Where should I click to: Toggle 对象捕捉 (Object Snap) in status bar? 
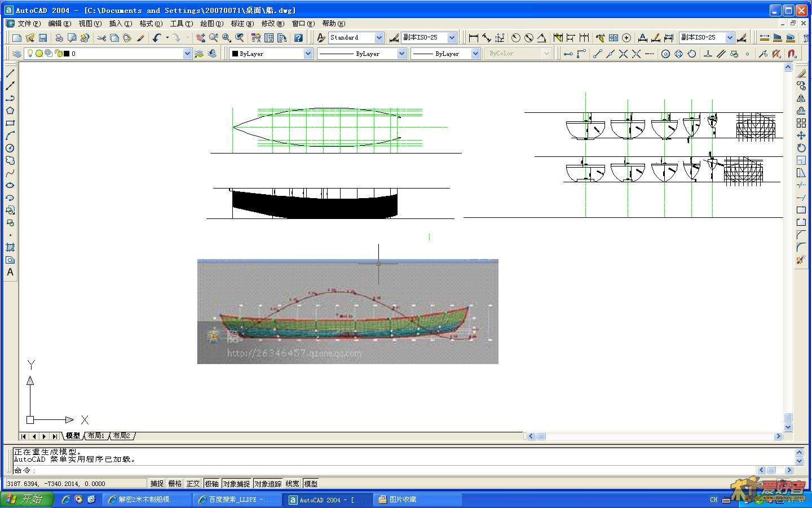pos(236,484)
